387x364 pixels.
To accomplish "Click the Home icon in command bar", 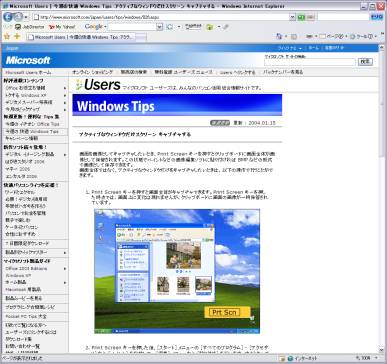I will [x=279, y=36].
